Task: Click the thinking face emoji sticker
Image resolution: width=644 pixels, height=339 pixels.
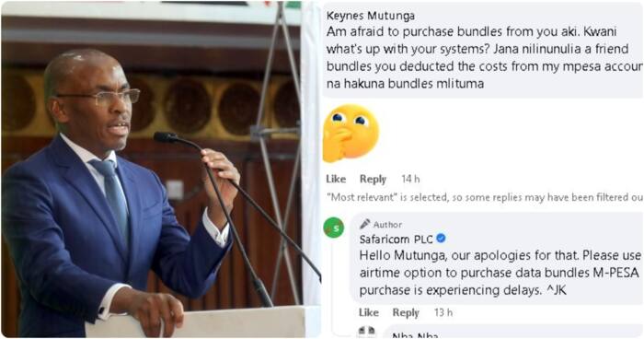Action: [x=351, y=134]
